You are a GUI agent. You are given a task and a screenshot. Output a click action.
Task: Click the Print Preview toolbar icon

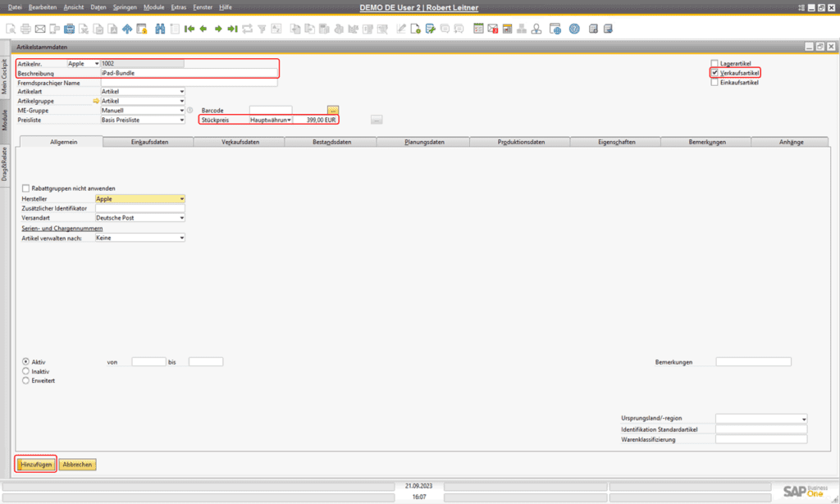[x=11, y=29]
